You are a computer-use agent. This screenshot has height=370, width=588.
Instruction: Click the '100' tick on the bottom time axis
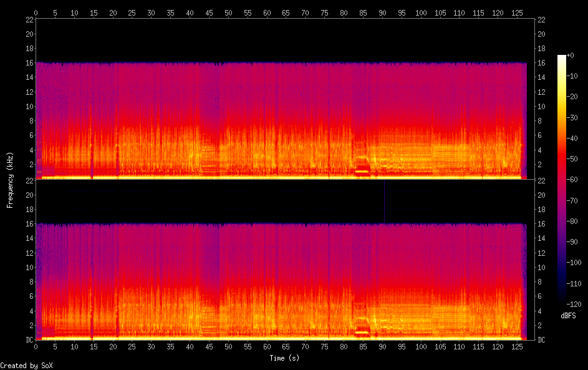coord(421,347)
